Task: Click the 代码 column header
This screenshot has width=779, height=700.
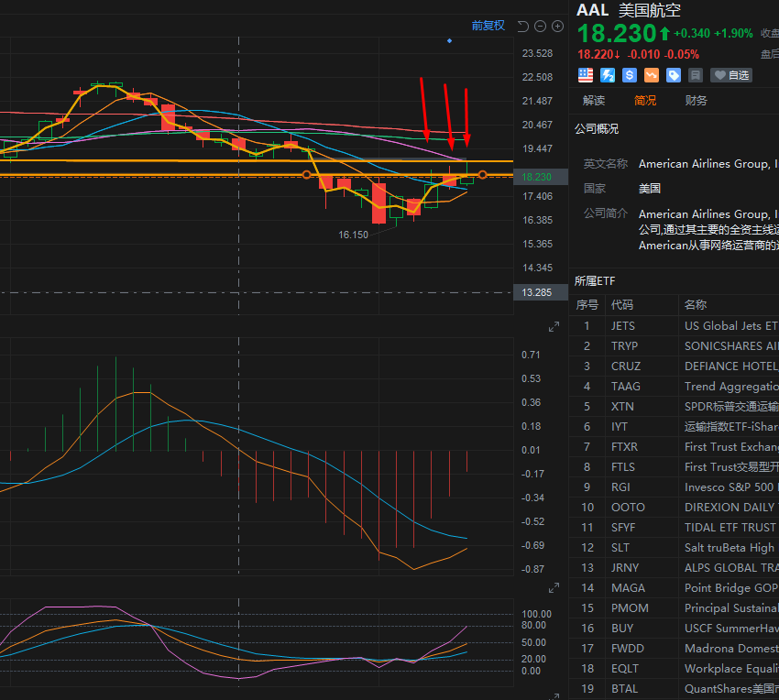Action: tap(622, 305)
